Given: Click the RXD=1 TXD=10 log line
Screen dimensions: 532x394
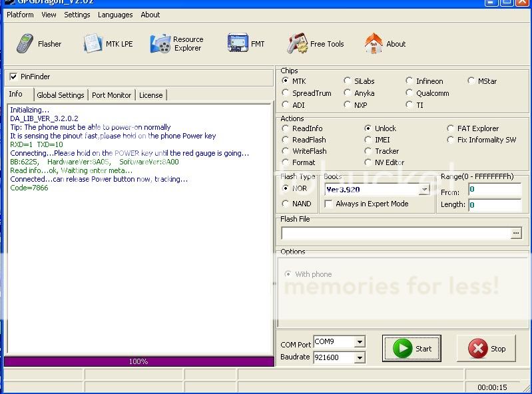Looking at the screenshot, I should coord(37,144).
